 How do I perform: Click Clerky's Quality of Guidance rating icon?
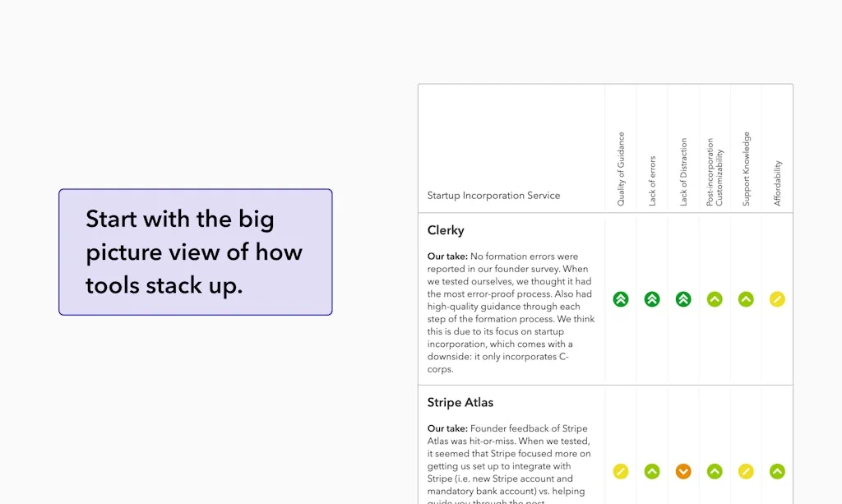[621, 299]
